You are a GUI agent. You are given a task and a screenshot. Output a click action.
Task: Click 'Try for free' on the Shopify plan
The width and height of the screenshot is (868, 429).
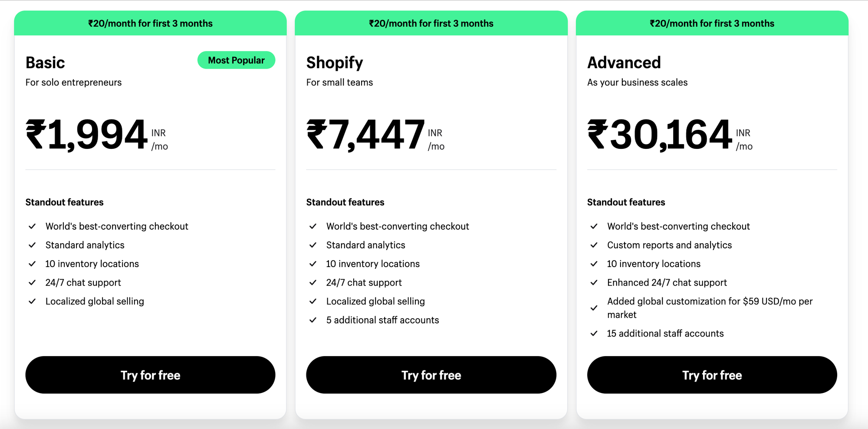[x=431, y=375]
